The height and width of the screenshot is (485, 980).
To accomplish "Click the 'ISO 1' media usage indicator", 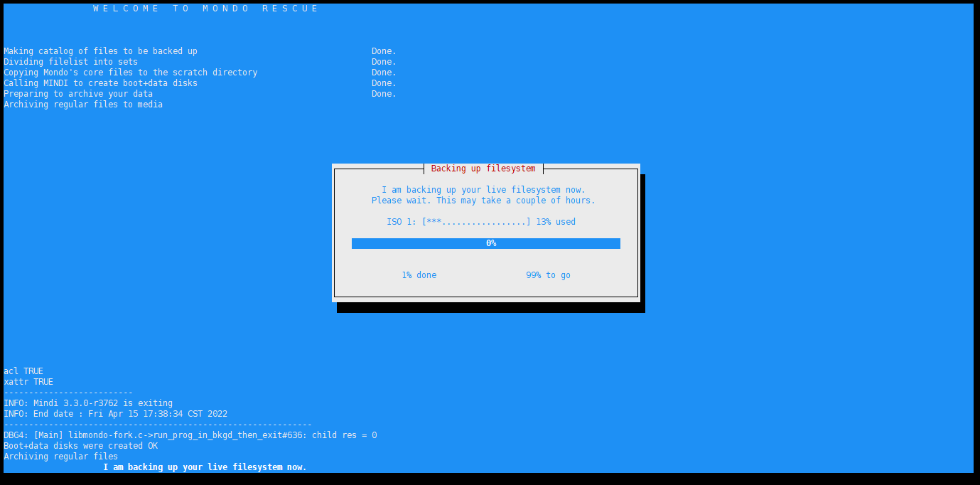I will click(x=481, y=222).
